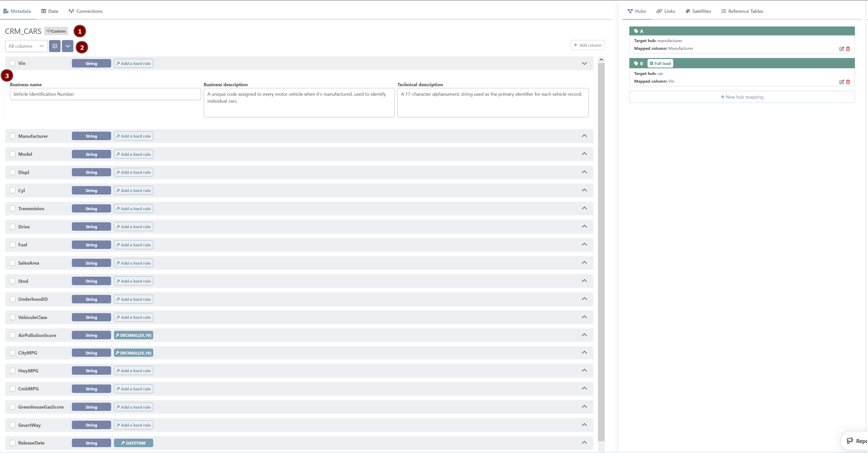
Task: Open the Links tab
Action: pos(666,11)
